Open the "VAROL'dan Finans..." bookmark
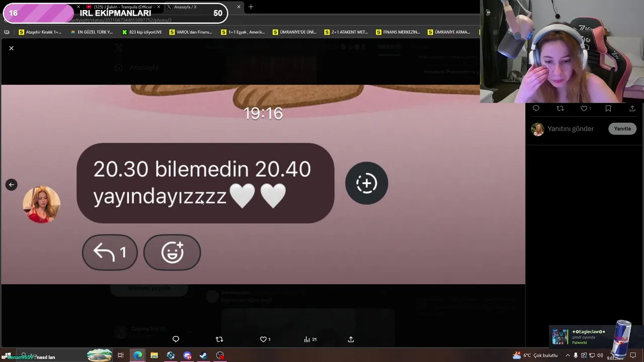 point(191,32)
